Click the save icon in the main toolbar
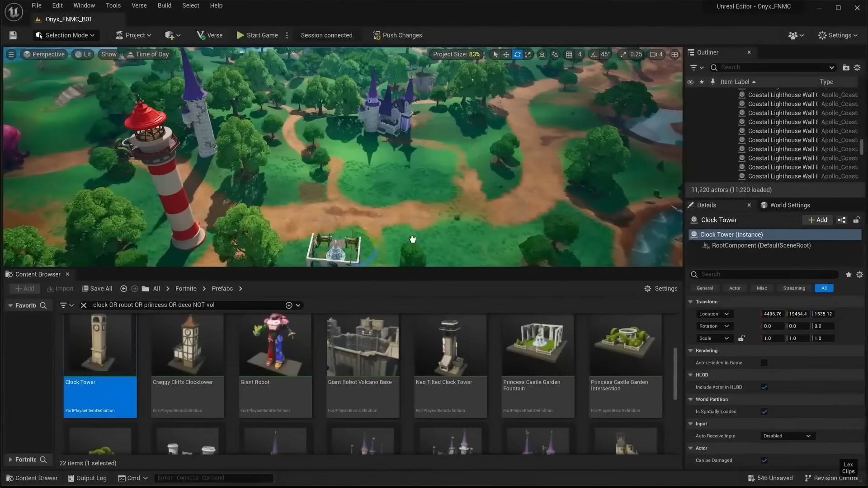This screenshot has width=868, height=488. (13, 35)
